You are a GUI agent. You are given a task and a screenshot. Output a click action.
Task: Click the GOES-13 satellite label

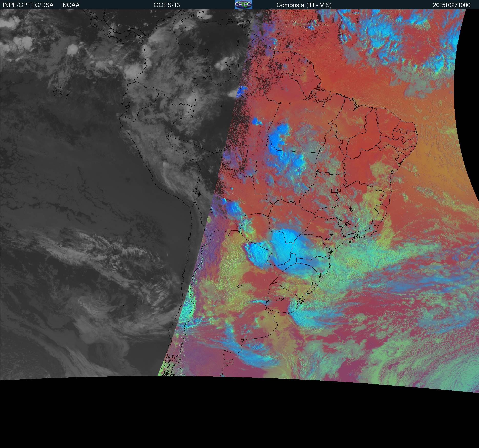click(167, 5)
